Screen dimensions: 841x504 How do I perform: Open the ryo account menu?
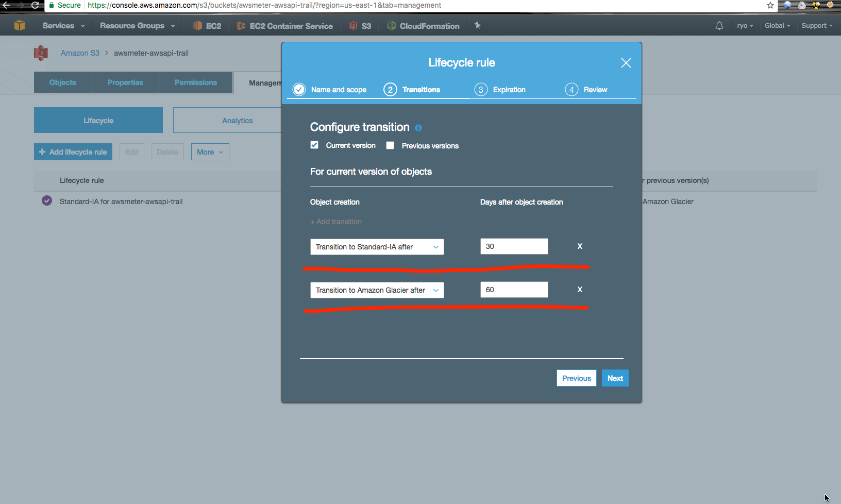click(745, 26)
